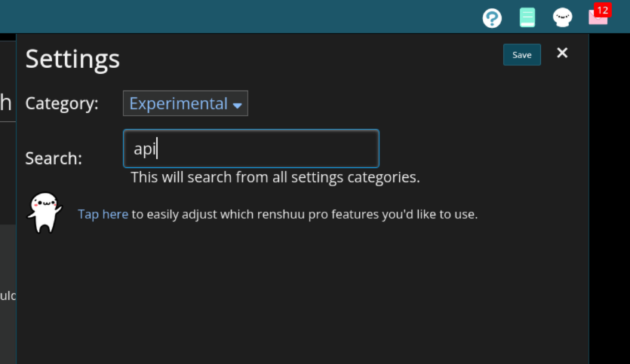Open the green book icon
The width and height of the screenshot is (630, 364).
(527, 17)
